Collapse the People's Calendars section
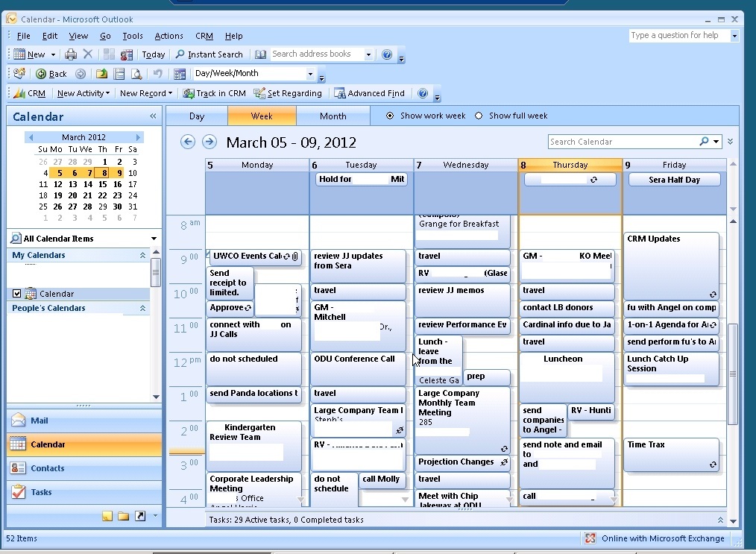 point(142,309)
